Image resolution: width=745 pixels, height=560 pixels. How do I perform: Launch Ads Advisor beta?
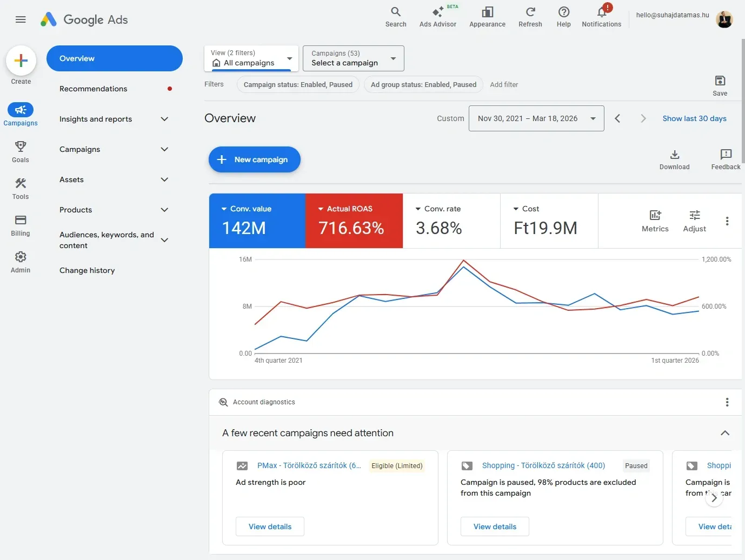point(438,17)
